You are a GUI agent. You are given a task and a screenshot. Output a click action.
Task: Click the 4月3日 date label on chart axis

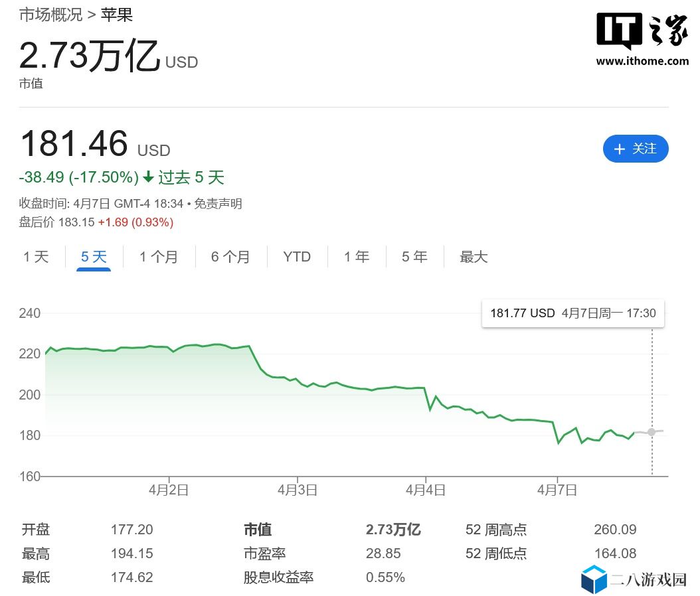click(x=297, y=490)
